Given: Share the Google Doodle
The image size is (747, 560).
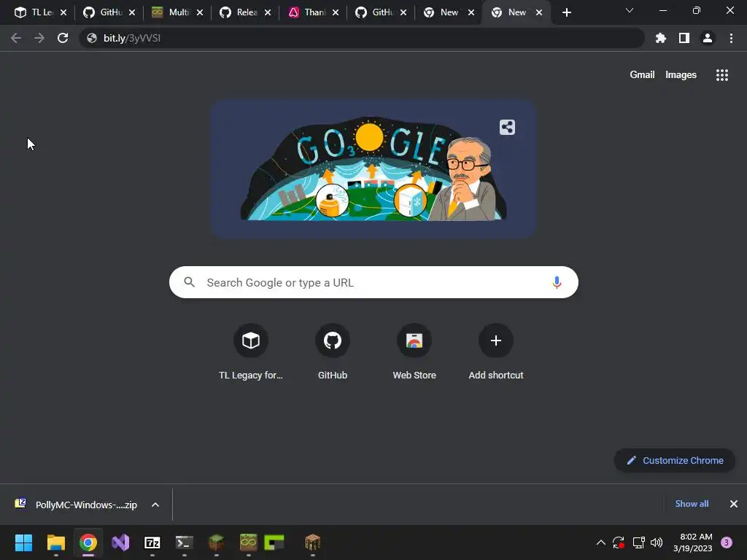Looking at the screenshot, I should tap(508, 127).
